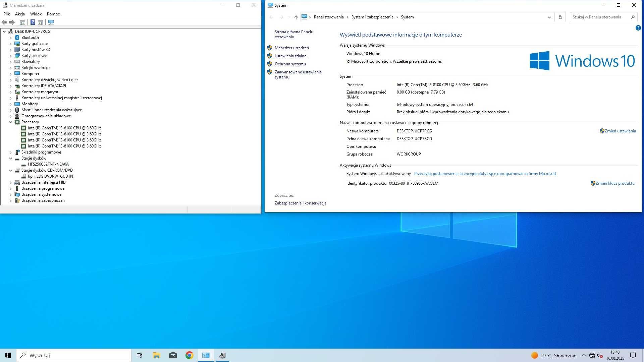Click the Windows Start button
The width and height of the screenshot is (644, 362).
8,355
